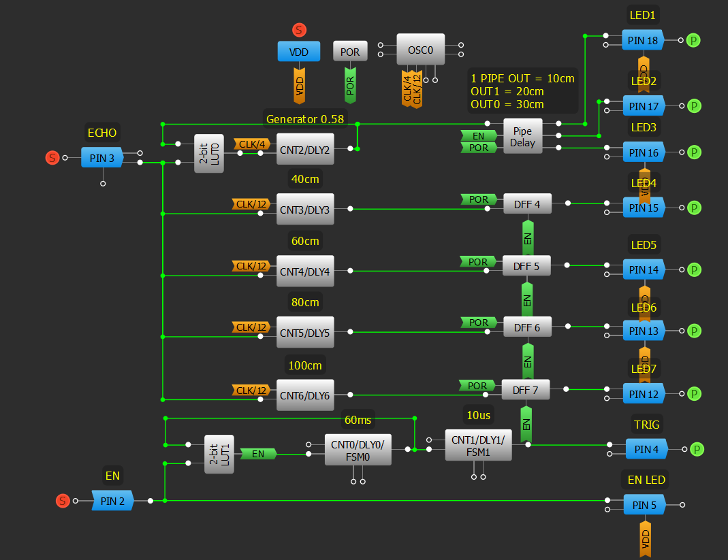Viewport: 728px width, 560px height.
Task: Click the blue VDD block
Action: (x=298, y=51)
